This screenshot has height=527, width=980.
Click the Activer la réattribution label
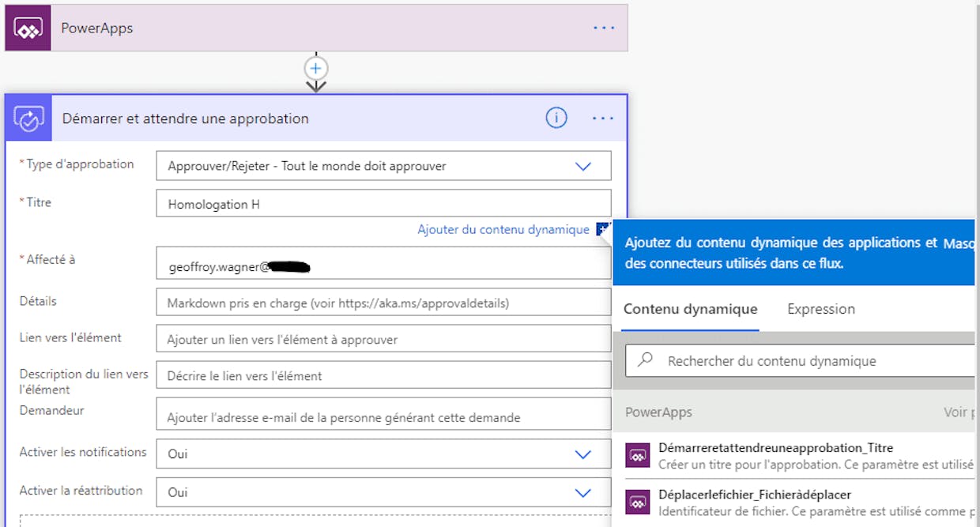81,491
